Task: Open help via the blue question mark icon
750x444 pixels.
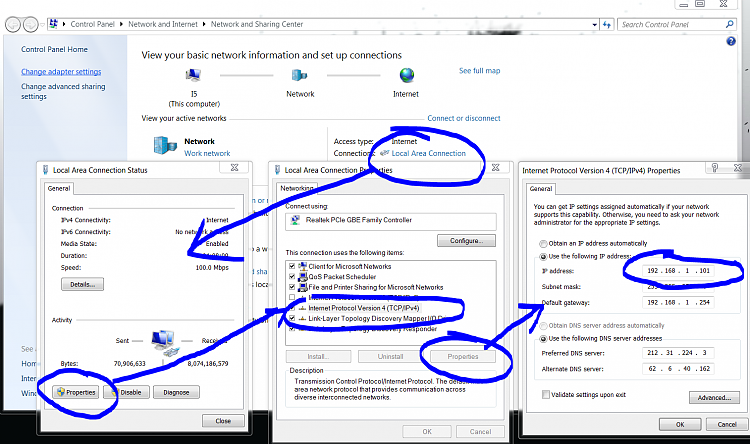Action: coord(731,42)
